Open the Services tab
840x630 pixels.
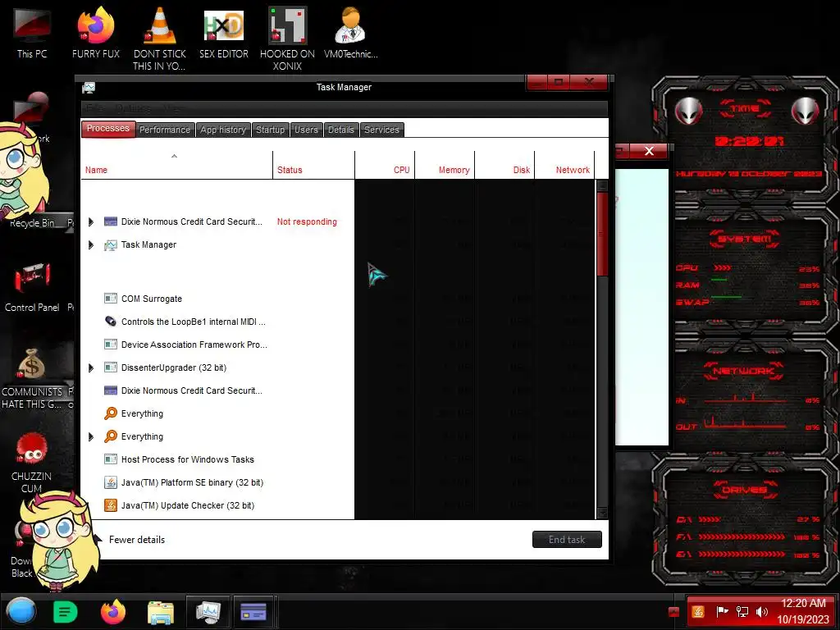[381, 130]
